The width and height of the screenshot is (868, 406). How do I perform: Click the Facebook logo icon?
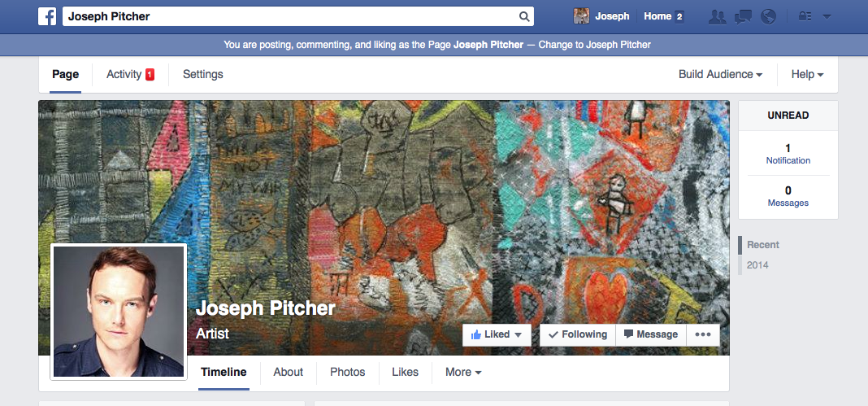tap(47, 16)
